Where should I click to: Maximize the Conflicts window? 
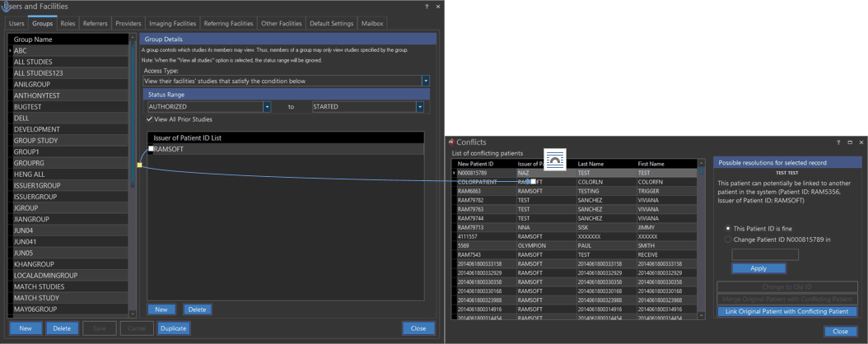pyautogui.click(x=850, y=142)
